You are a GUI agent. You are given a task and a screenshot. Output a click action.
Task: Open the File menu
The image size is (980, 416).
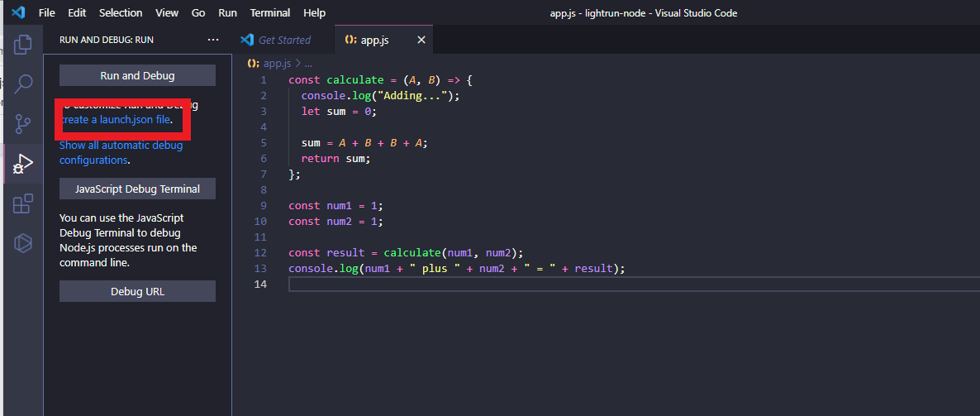[x=47, y=12]
